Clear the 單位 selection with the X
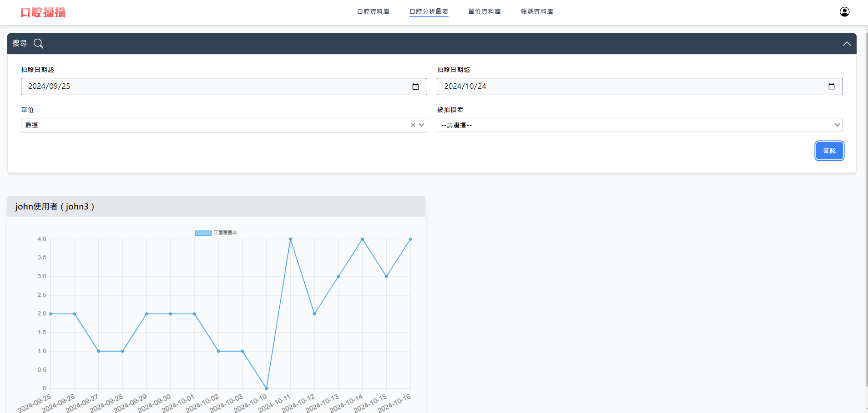This screenshot has height=413, width=868. coord(413,125)
